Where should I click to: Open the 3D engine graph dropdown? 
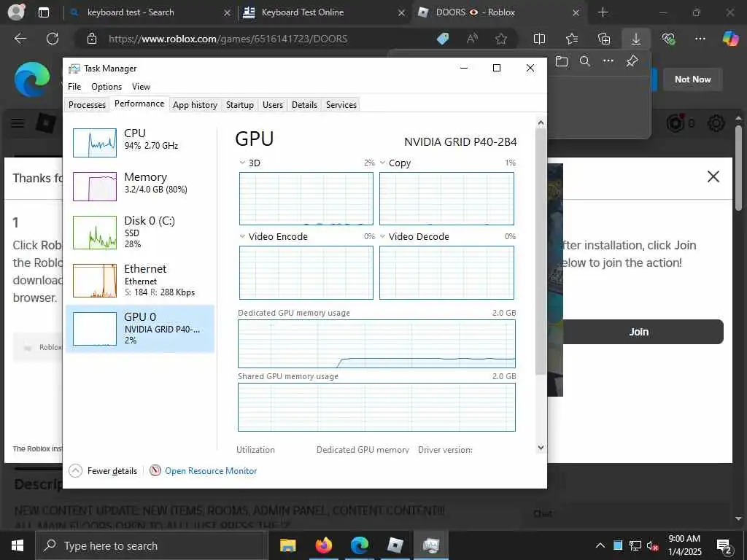242,163
